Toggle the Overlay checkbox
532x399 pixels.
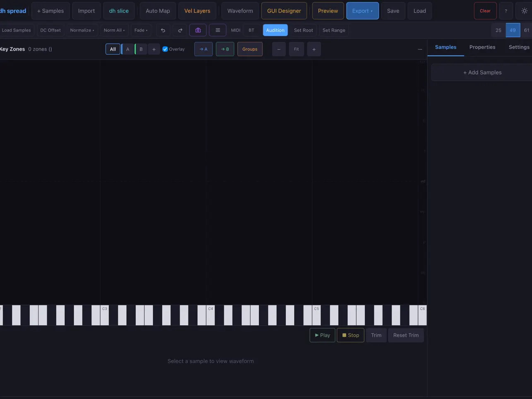165,49
